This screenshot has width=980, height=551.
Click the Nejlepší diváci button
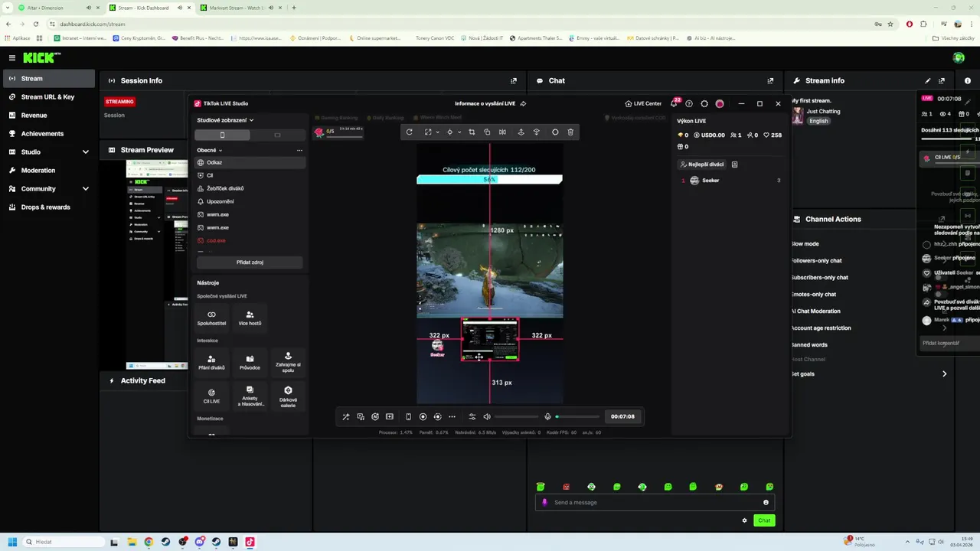pos(701,165)
